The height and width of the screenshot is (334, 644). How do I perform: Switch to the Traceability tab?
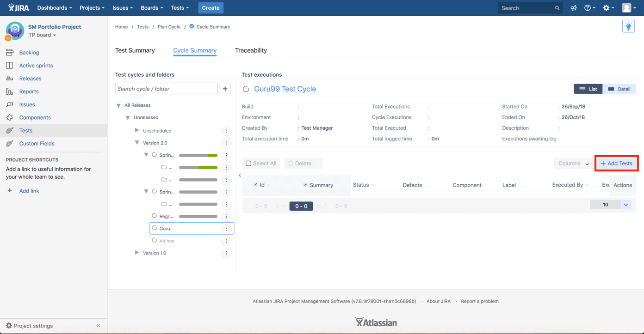click(x=251, y=50)
